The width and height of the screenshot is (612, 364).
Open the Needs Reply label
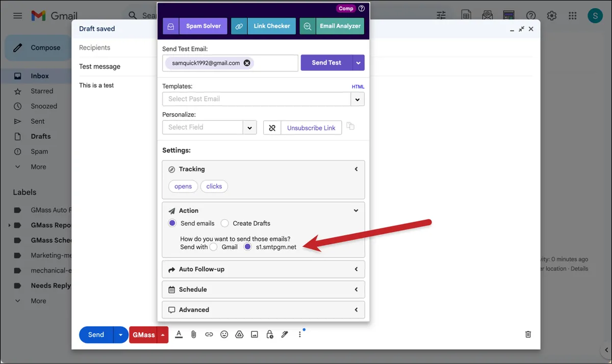(x=50, y=285)
